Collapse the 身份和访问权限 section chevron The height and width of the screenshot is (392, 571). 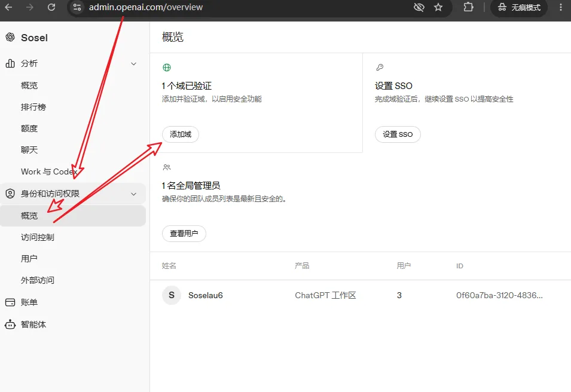[134, 194]
